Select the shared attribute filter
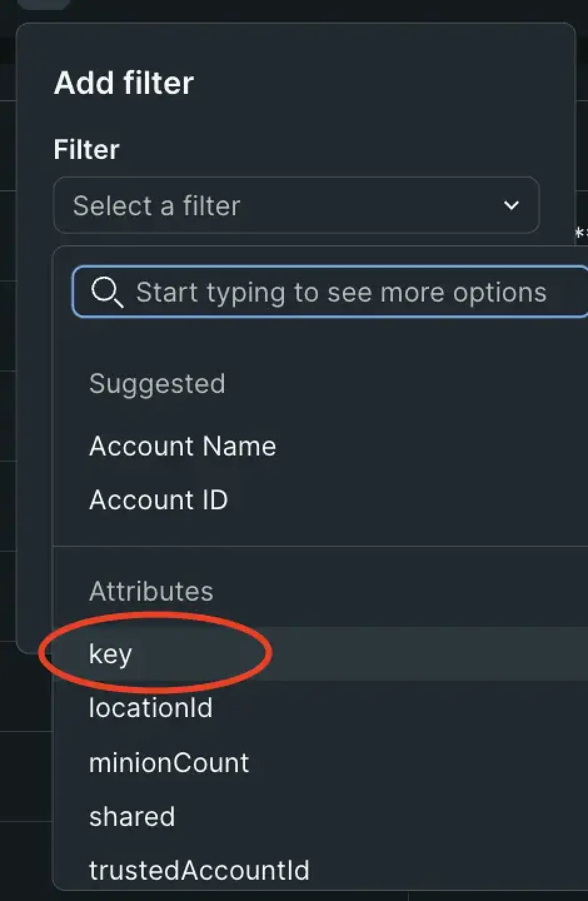588x901 pixels. (x=132, y=816)
